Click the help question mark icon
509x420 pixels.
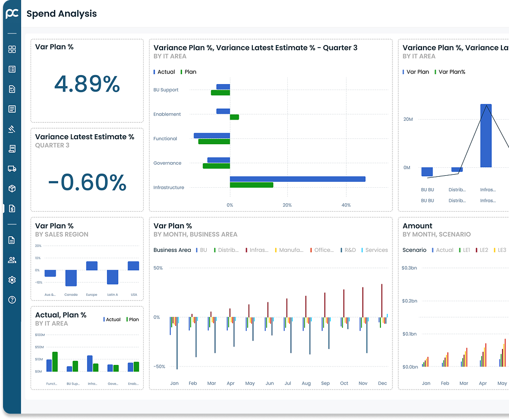coord(12,300)
